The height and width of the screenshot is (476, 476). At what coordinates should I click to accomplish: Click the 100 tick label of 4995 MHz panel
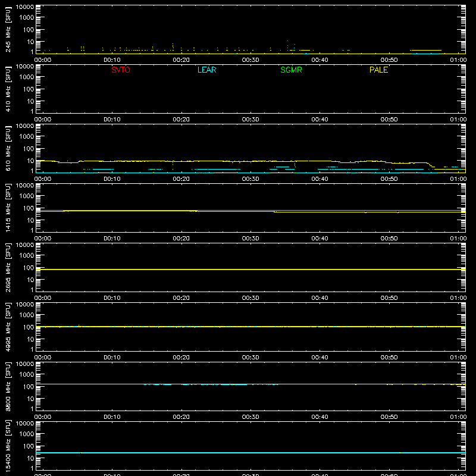[29, 327]
